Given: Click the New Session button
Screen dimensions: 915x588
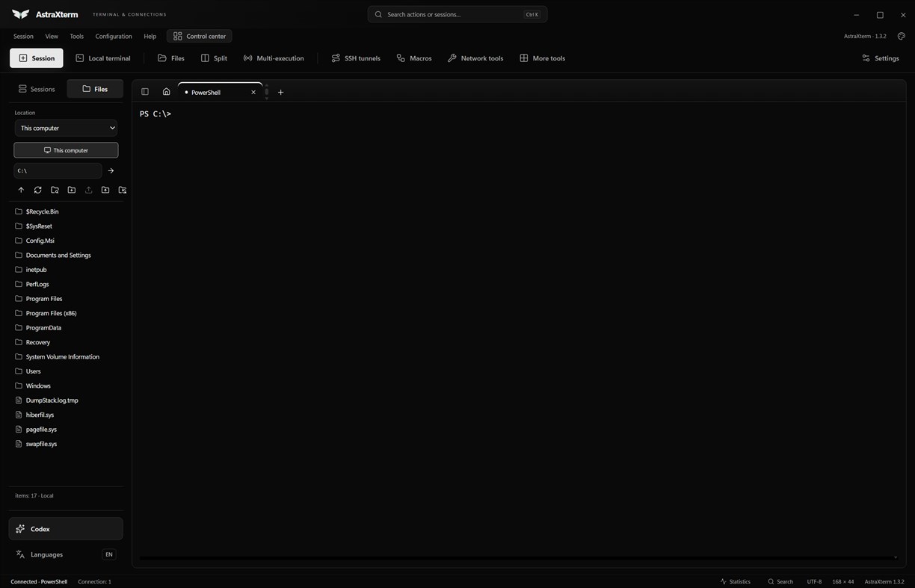Looking at the screenshot, I should point(37,58).
